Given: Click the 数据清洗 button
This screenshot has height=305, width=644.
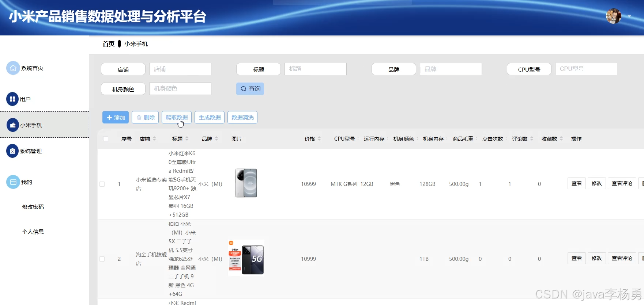Looking at the screenshot, I should pyautogui.click(x=242, y=117).
